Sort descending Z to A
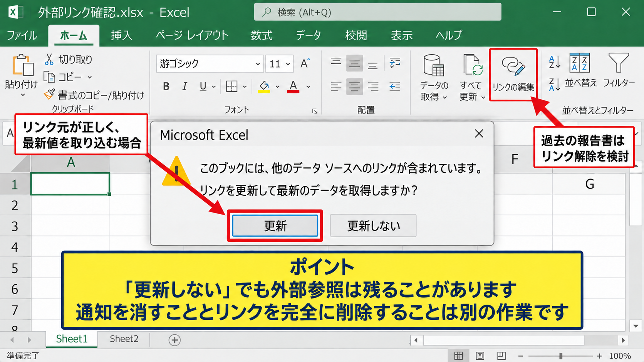 point(554,85)
